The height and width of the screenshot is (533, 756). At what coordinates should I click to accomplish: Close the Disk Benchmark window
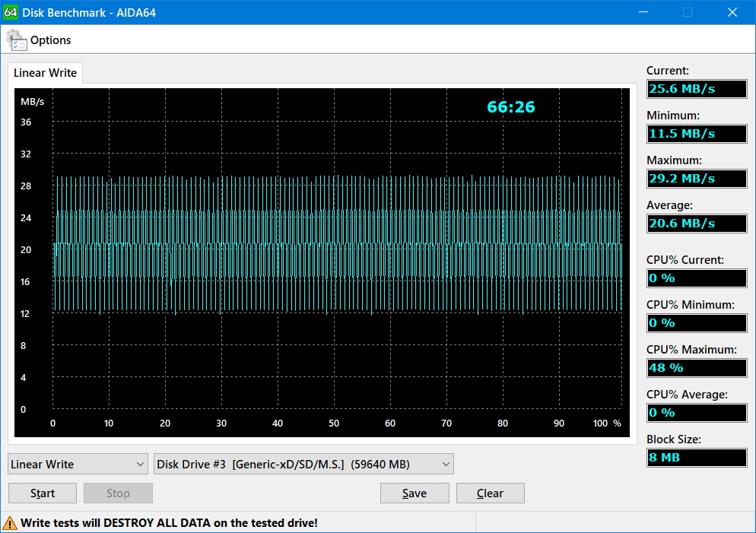coord(732,12)
